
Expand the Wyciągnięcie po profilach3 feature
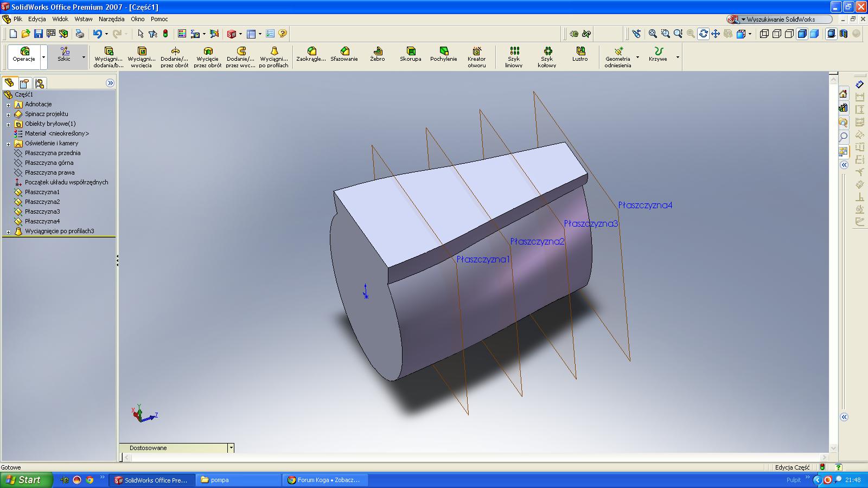(8, 232)
